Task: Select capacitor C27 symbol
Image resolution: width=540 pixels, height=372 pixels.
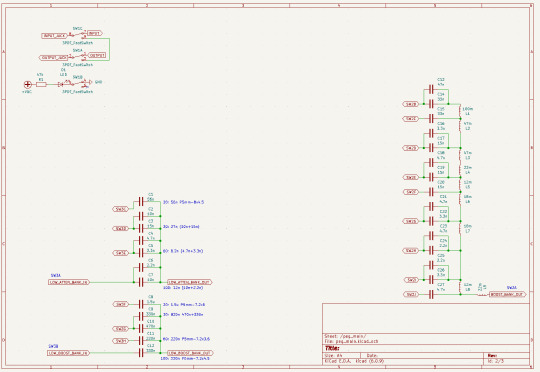Action: tap(431, 294)
